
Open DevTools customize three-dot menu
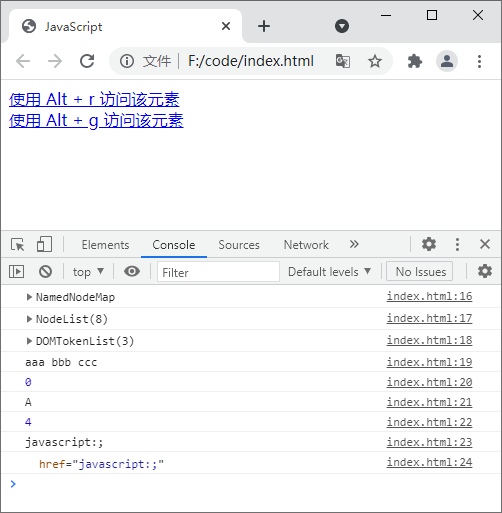tap(457, 244)
